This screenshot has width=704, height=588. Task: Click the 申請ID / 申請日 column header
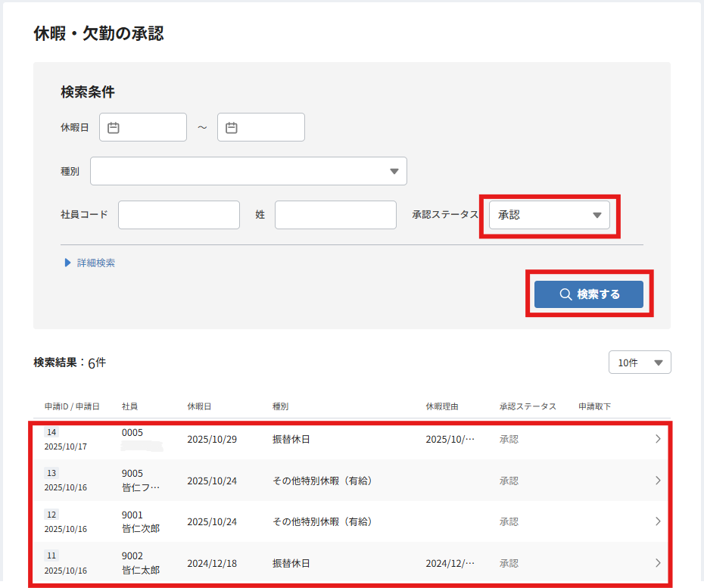pyautogui.click(x=72, y=406)
